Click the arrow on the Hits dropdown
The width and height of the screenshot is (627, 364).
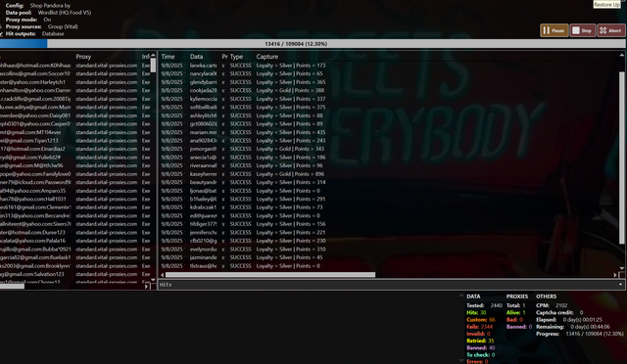coord(620,285)
